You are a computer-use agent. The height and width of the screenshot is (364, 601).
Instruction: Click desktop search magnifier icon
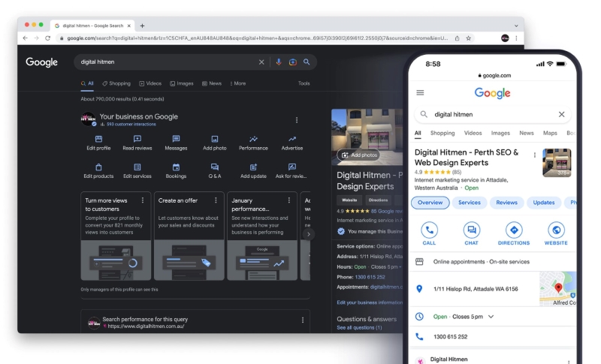307,62
